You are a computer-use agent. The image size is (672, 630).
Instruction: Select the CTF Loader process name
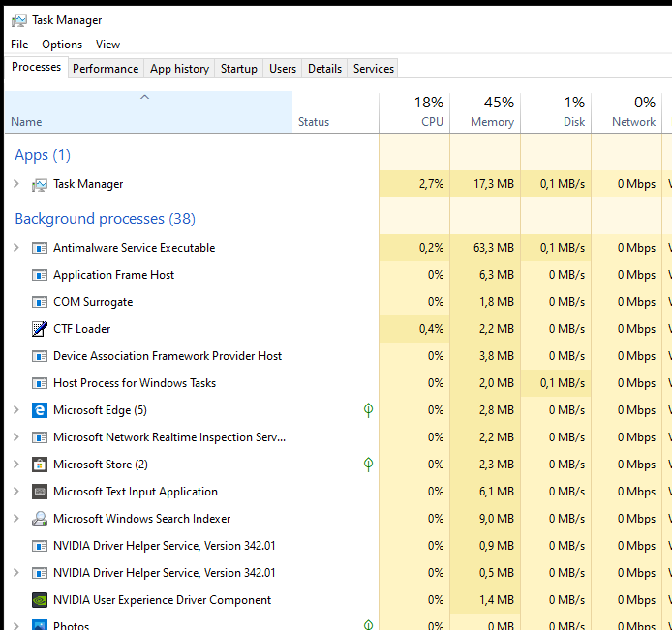[82, 329]
